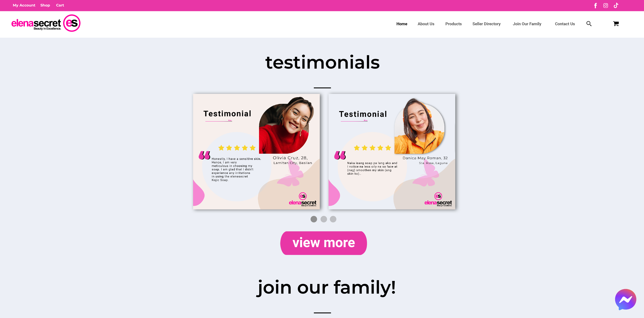Click the view more button
The width and height of the screenshot is (644, 318).
click(323, 243)
